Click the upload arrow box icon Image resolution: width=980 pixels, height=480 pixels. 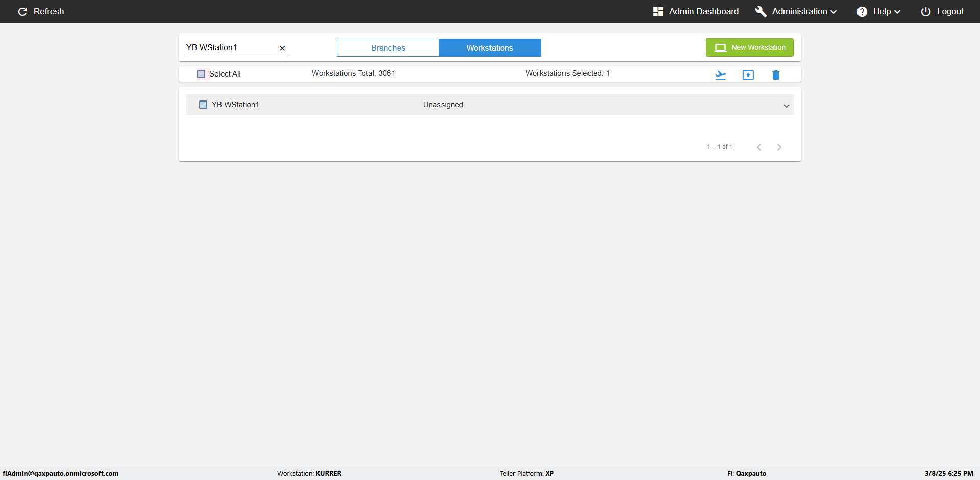[748, 75]
